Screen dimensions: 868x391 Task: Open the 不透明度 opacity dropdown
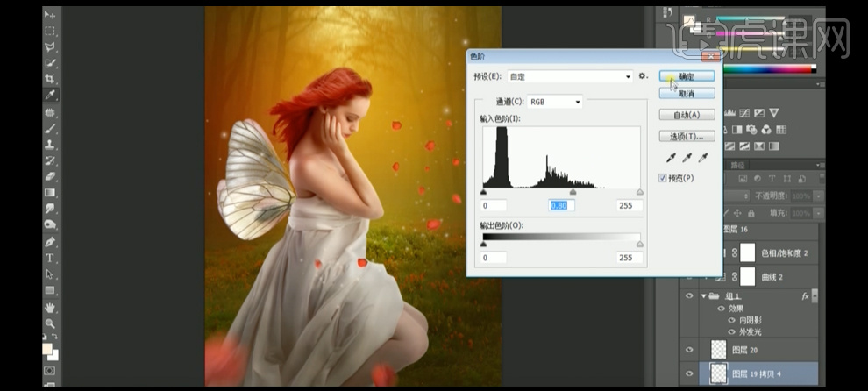pos(817,196)
